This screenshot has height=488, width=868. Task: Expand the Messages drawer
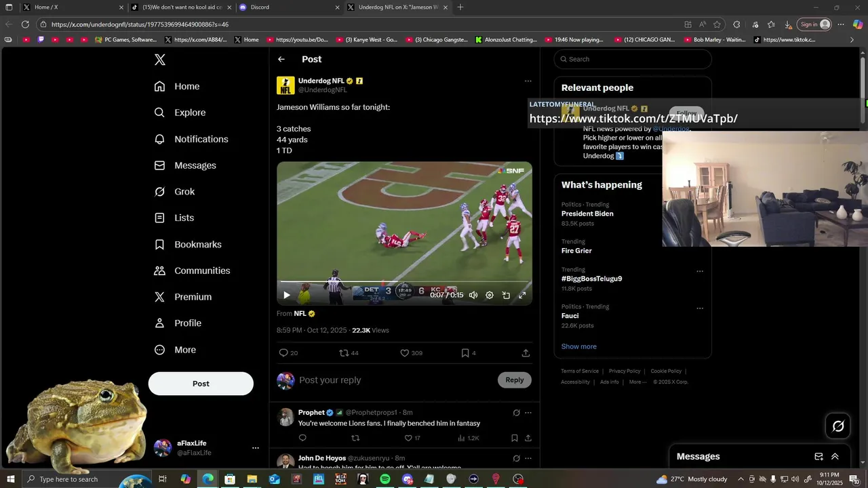coord(835,457)
